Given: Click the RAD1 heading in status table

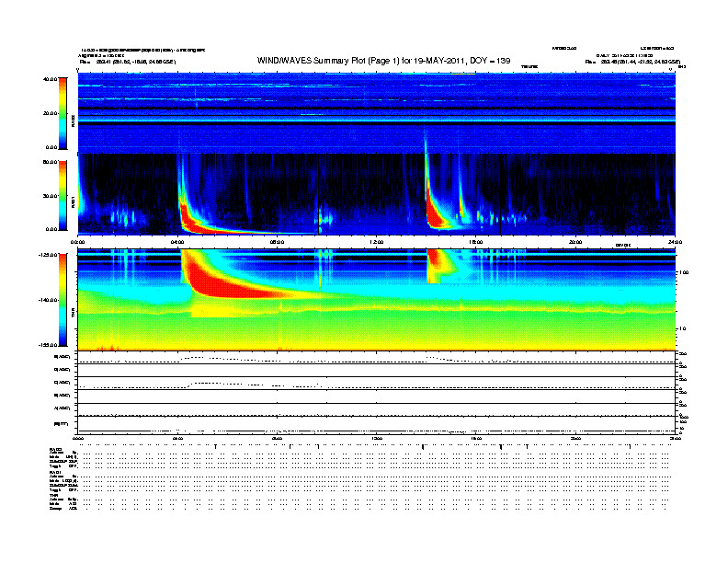Looking at the screenshot, I should click(55, 473).
